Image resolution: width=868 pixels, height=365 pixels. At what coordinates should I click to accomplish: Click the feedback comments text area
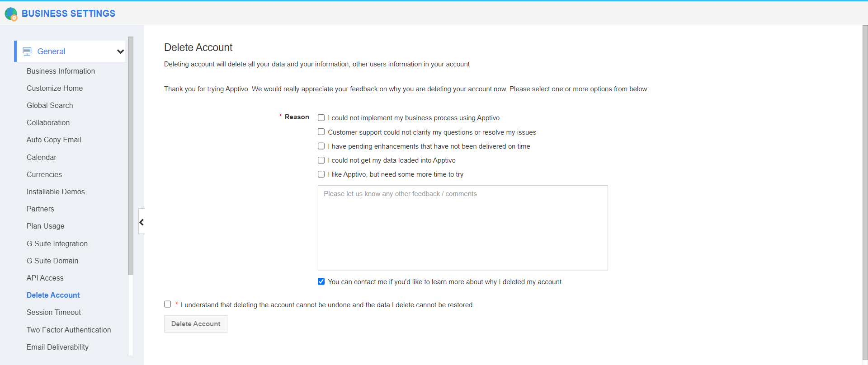[x=462, y=227]
